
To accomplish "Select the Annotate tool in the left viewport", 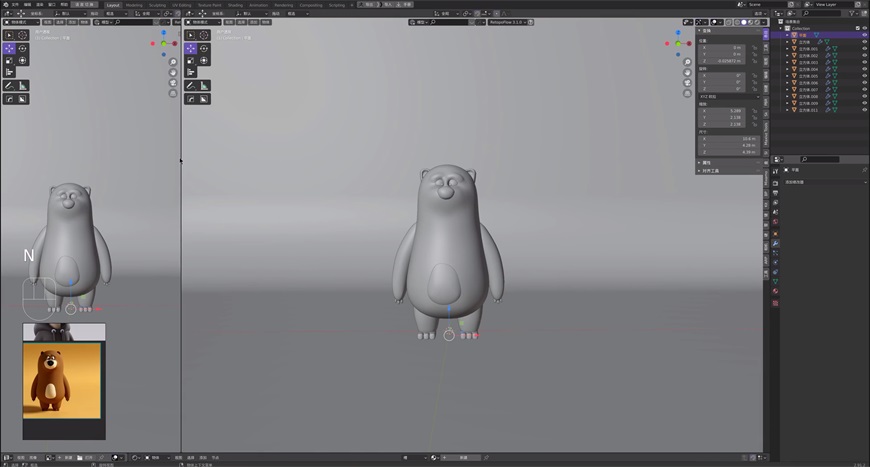I will point(9,85).
